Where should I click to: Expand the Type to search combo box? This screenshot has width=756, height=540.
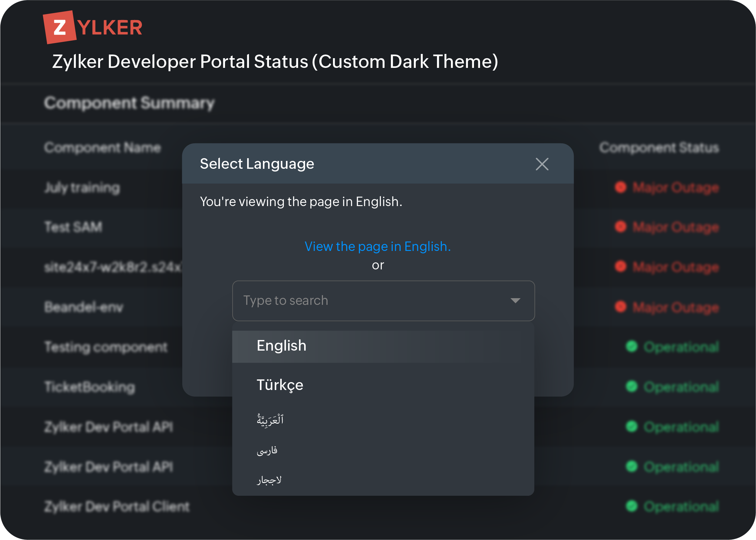515,300
